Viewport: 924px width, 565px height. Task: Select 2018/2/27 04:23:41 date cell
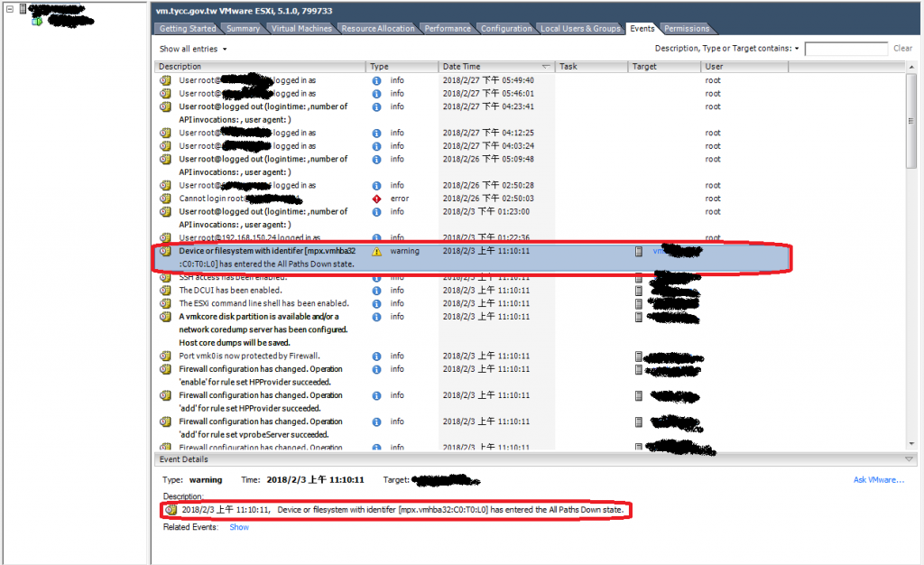click(x=488, y=107)
